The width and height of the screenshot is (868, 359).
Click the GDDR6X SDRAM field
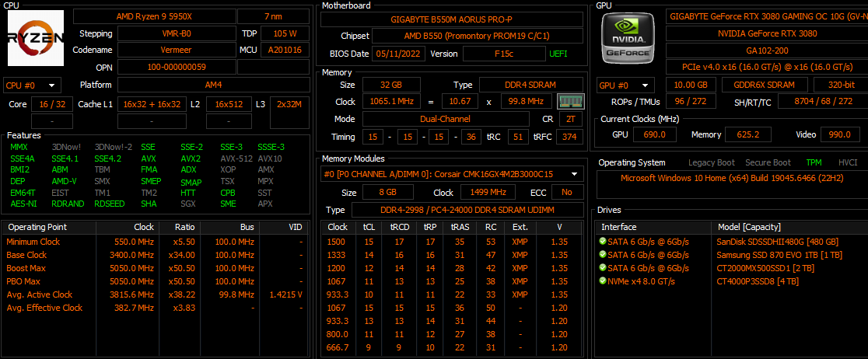tap(765, 85)
